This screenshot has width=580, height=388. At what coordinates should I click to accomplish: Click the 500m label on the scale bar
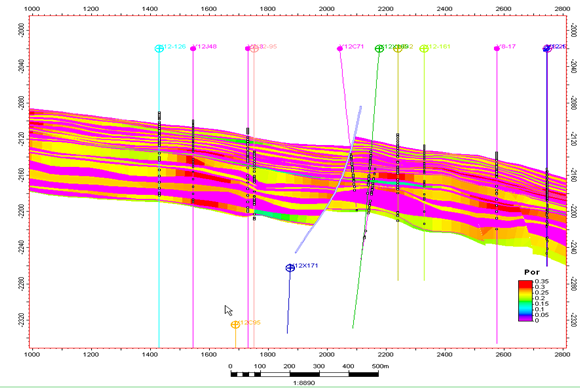pos(380,366)
